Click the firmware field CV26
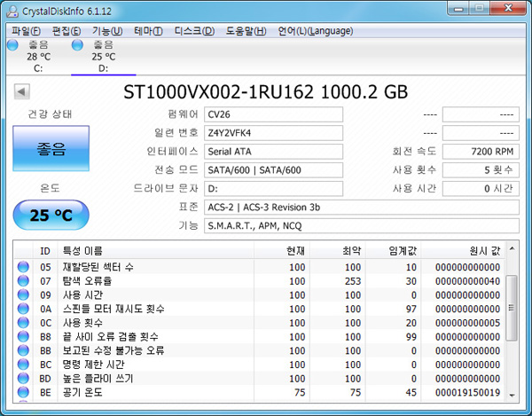 tap(273, 114)
